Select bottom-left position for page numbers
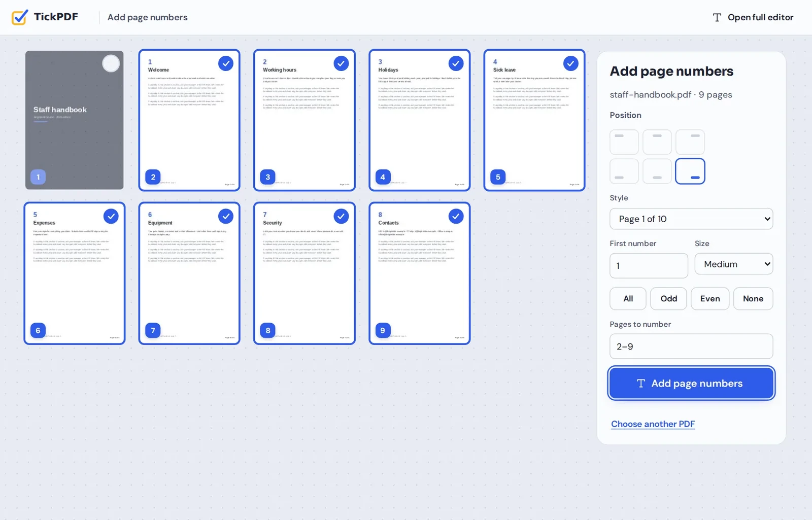812x520 pixels. [x=624, y=171]
